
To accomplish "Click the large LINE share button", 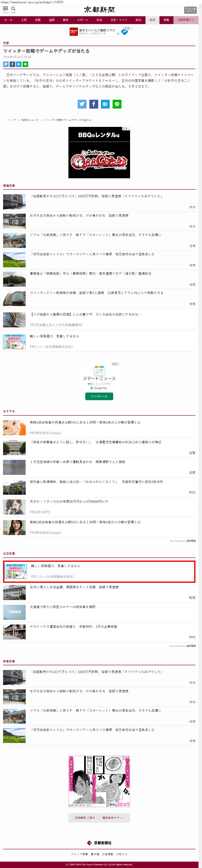I will (x=117, y=104).
